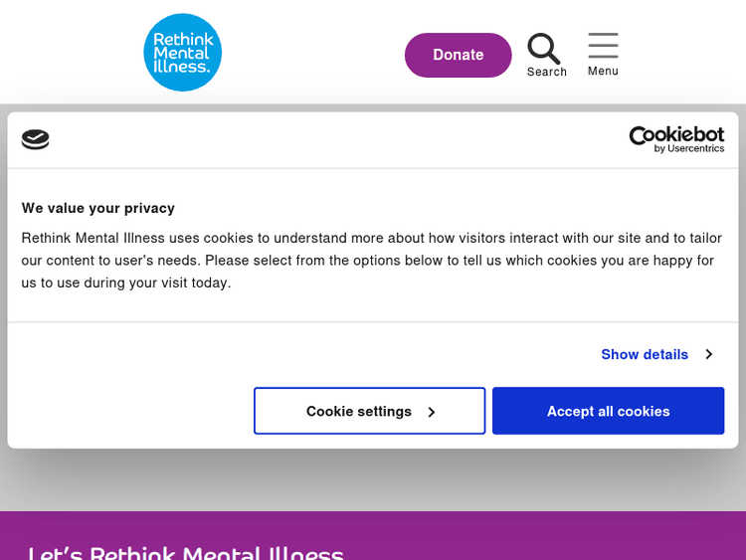Click the "We value your privacy" heading
This screenshot has height=560, width=746.
[98, 208]
